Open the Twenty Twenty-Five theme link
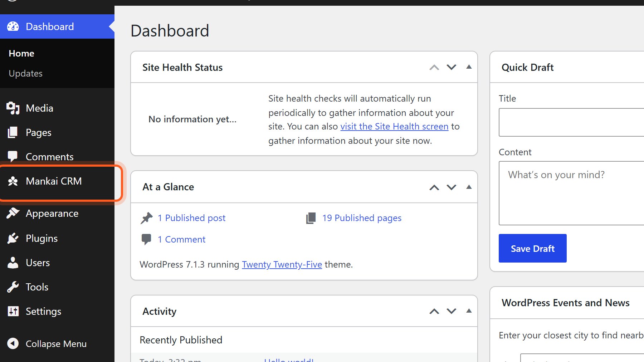The width and height of the screenshot is (644, 362). [282, 264]
